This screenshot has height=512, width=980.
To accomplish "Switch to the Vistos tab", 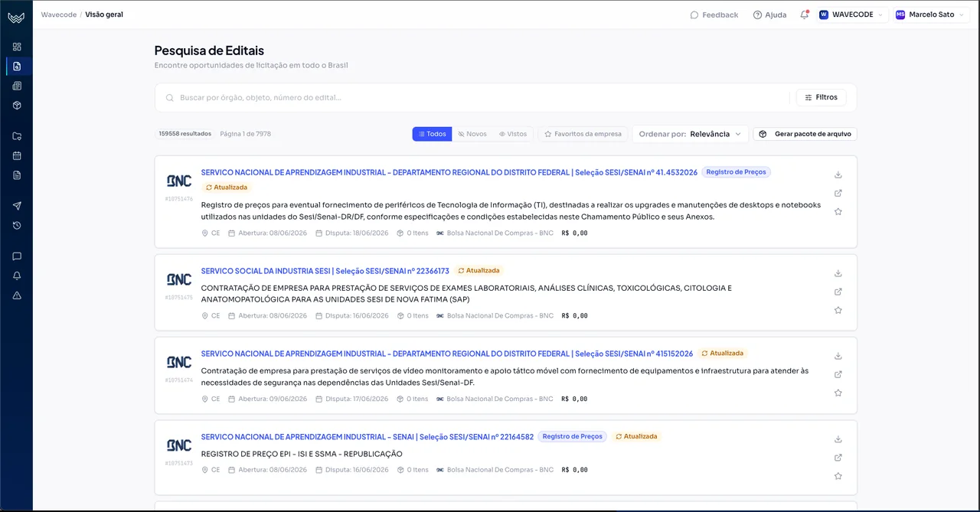I will pos(513,134).
